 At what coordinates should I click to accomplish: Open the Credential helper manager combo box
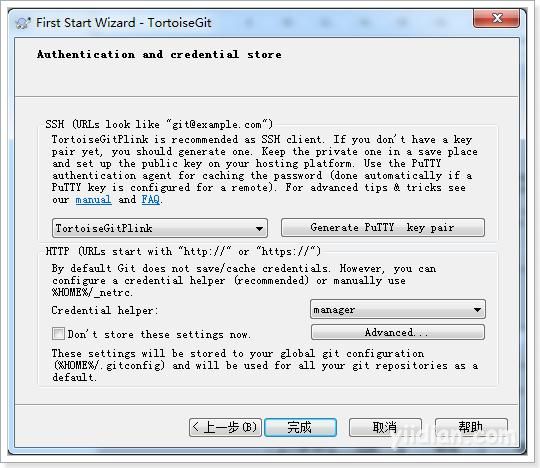398,309
